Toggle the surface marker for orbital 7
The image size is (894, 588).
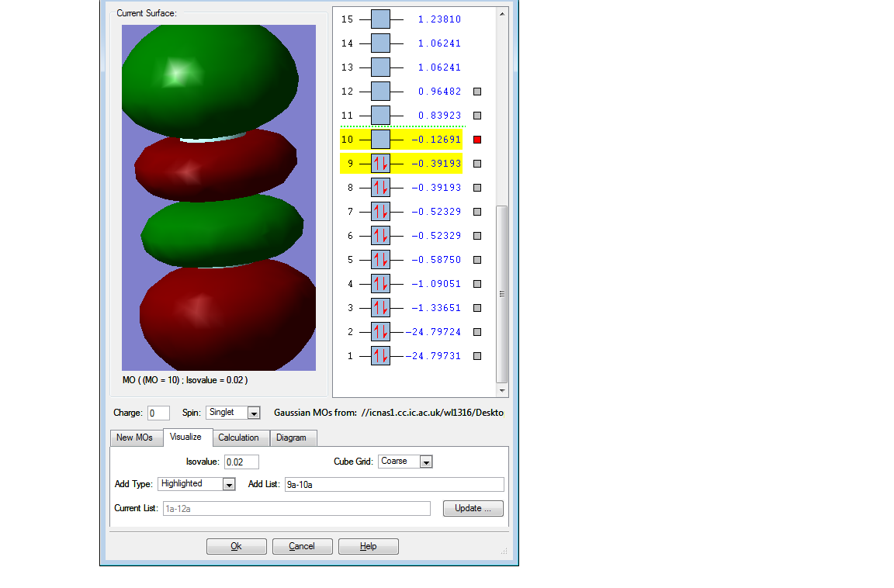point(478,211)
